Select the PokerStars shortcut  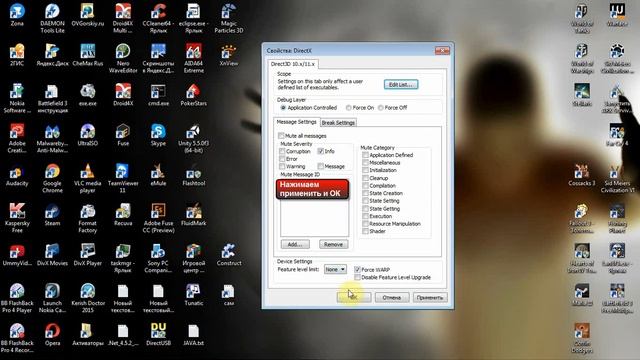coord(193,95)
